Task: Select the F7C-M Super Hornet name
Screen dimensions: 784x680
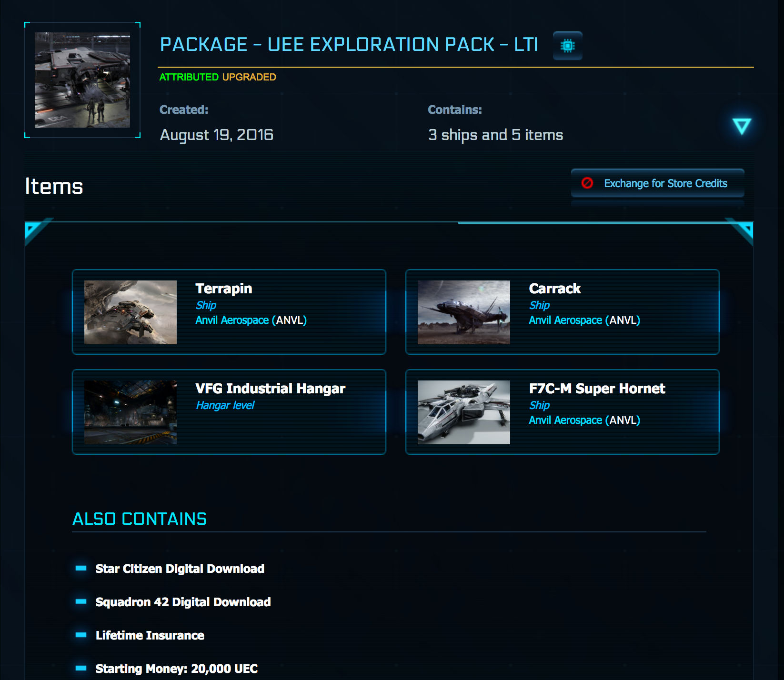Action: 597,389
